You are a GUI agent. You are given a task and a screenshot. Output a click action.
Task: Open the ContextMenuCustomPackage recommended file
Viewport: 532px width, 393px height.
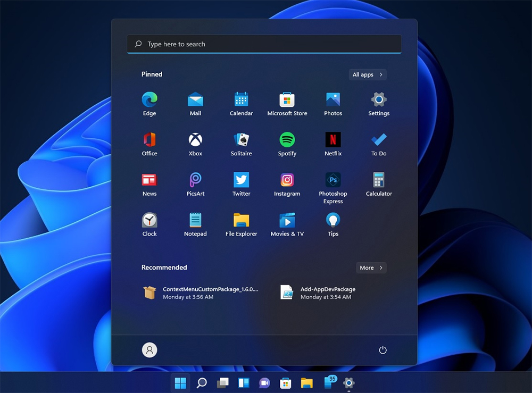point(201,293)
